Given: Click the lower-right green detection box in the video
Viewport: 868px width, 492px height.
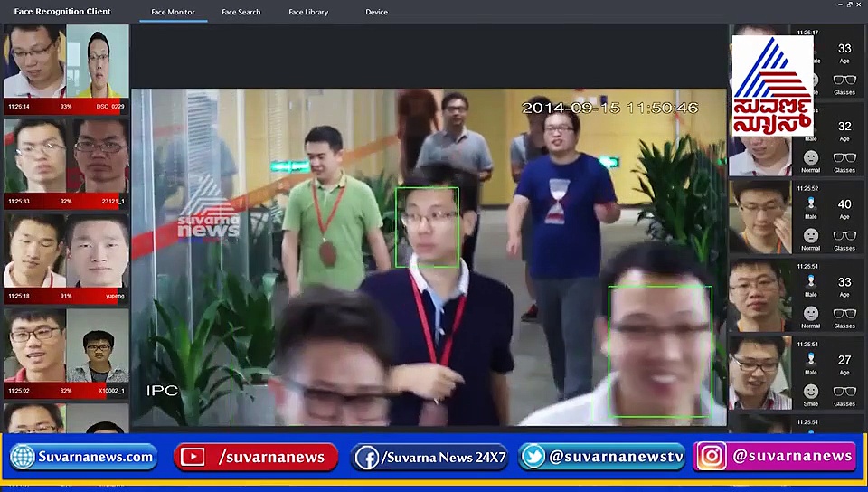Looking at the screenshot, I should pyautogui.click(x=660, y=352).
